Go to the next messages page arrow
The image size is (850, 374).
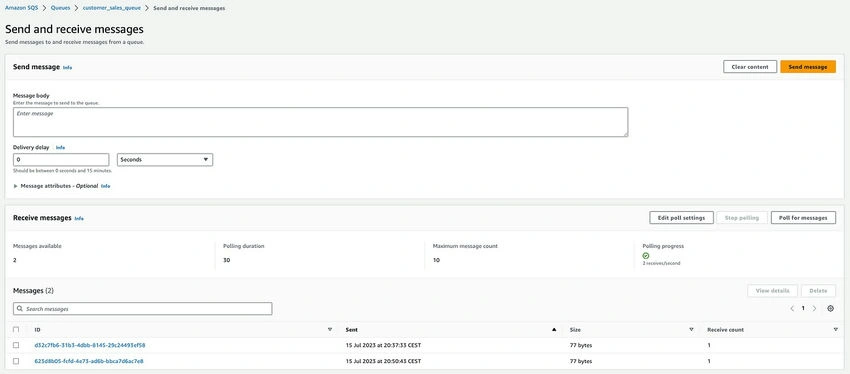814,308
